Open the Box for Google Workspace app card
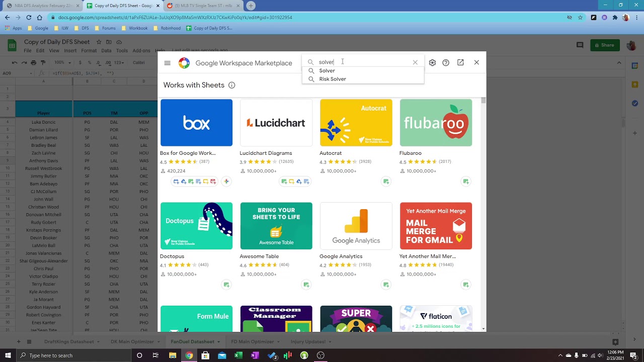Viewport: 644px width, 362px height. [x=196, y=123]
